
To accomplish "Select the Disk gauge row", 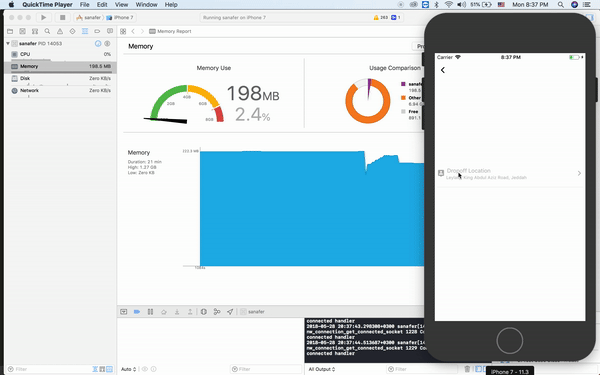I will (61, 78).
